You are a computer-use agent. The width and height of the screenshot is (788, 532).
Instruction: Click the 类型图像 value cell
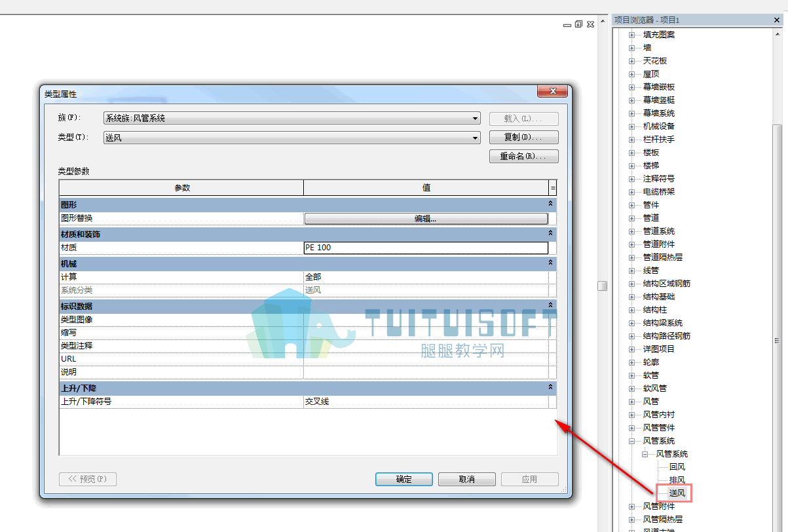[x=426, y=320]
